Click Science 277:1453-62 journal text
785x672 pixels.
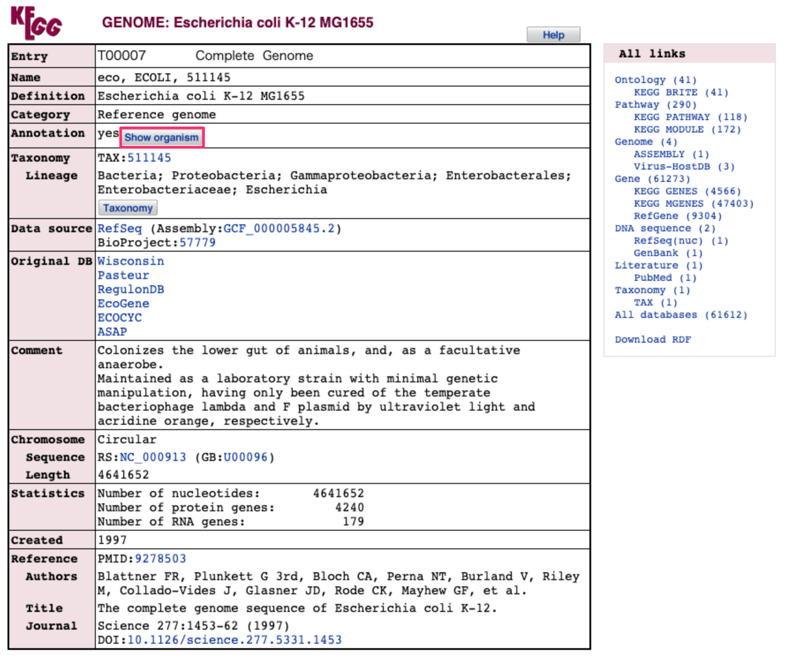[193, 626]
